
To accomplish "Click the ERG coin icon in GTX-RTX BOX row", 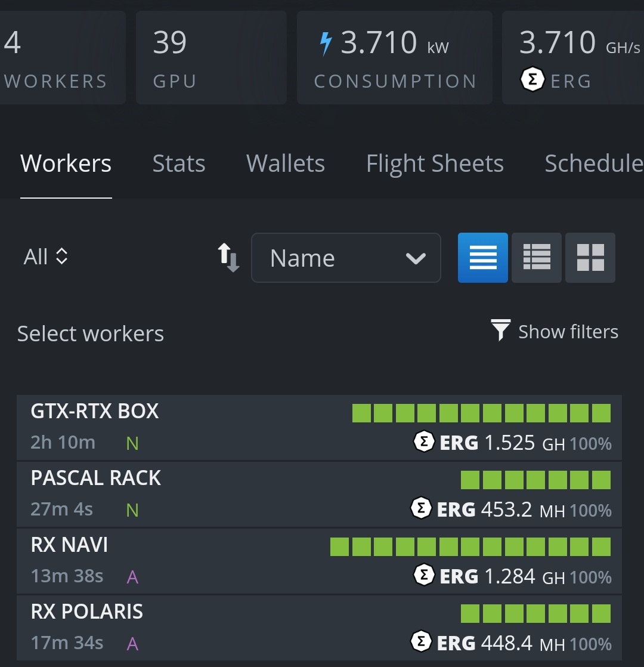I will [424, 443].
